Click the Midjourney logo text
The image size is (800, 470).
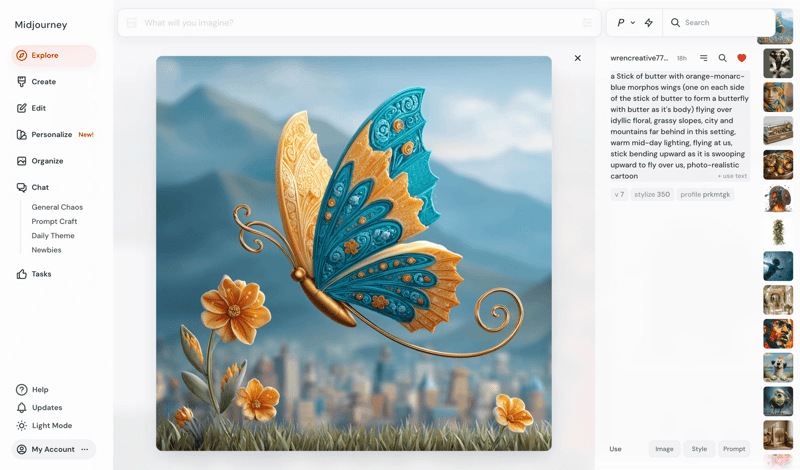[41, 25]
